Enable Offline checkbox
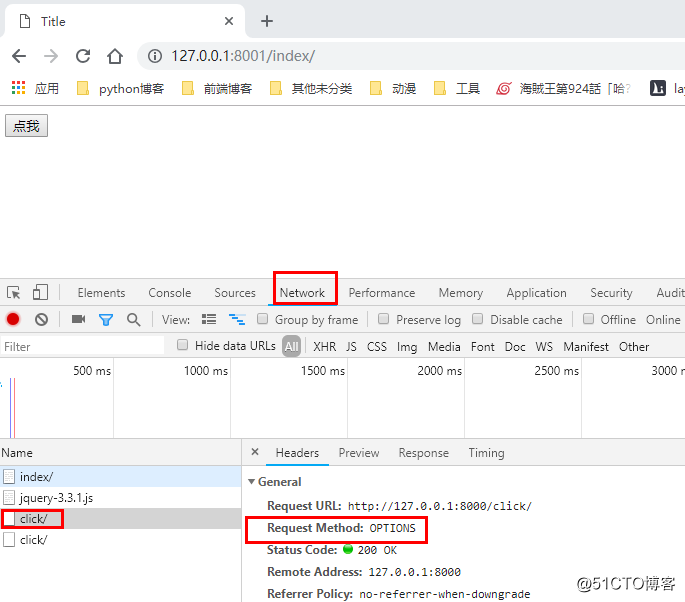Viewport: 685px width, 602px height. click(588, 318)
